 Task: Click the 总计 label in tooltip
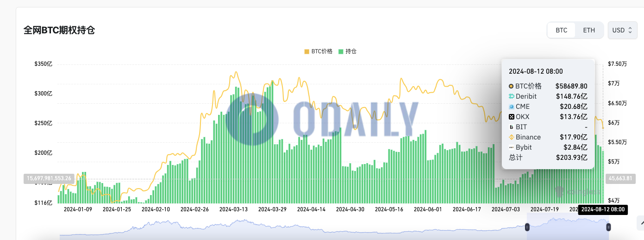pos(516,158)
